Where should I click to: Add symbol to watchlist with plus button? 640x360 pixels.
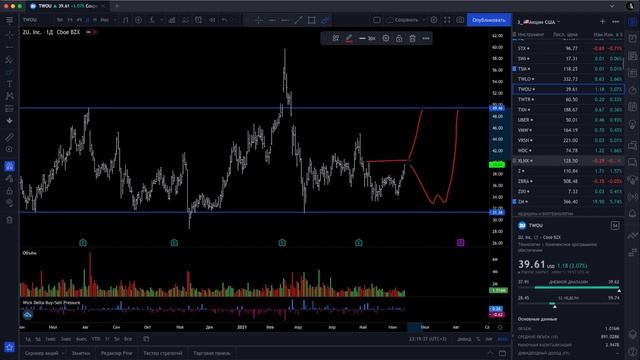(x=602, y=22)
